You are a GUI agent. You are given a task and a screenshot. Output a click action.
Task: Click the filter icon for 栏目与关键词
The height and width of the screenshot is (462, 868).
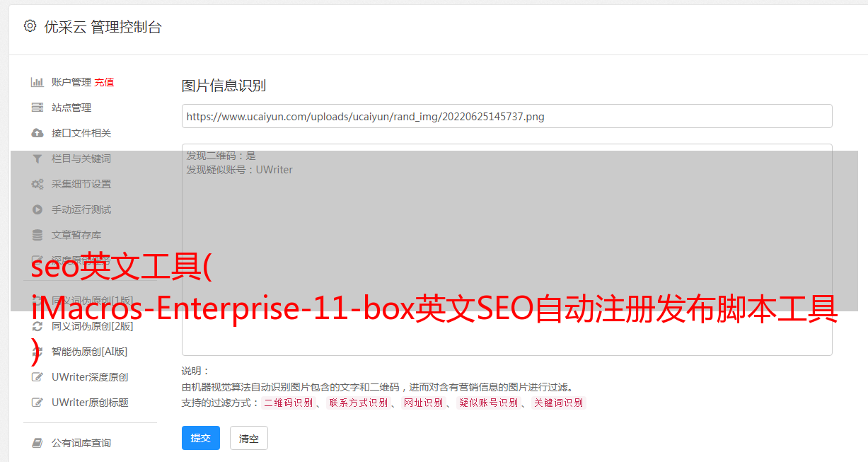(x=37, y=158)
